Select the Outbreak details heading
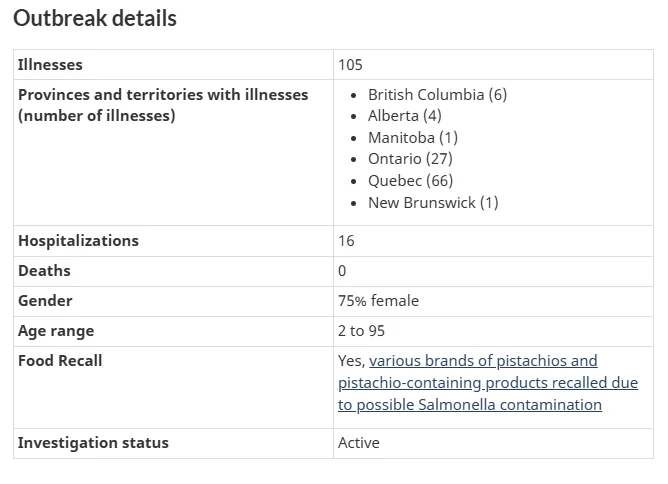The height and width of the screenshot is (484, 668). pos(95,18)
